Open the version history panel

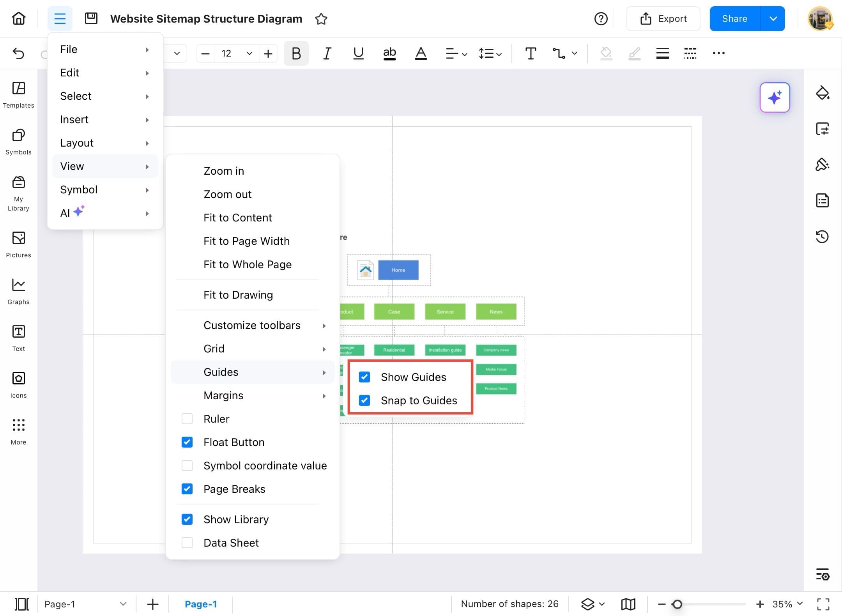pyautogui.click(x=823, y=236)
